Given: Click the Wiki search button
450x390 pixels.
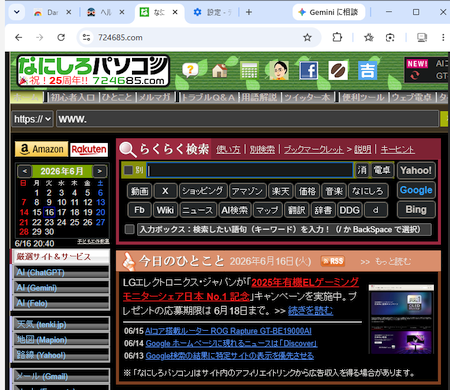Looking at the screenshot, I should coord(165,210).
